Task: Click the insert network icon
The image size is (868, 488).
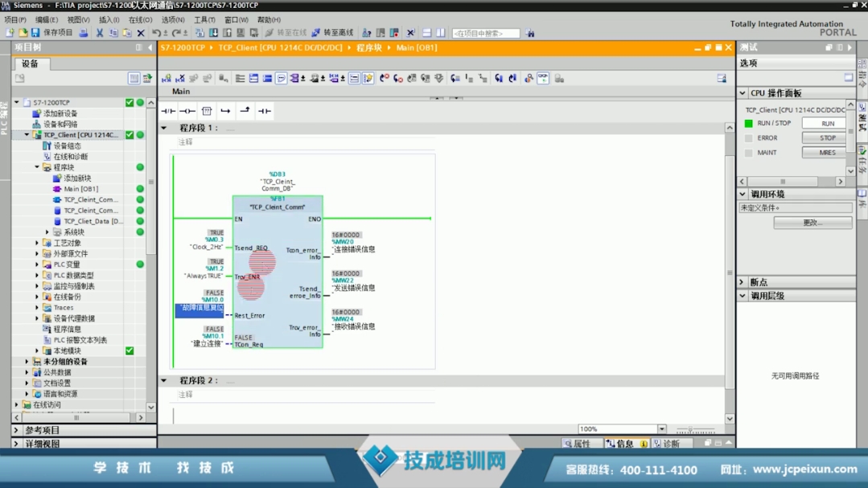Action: [x=166, y=79]
